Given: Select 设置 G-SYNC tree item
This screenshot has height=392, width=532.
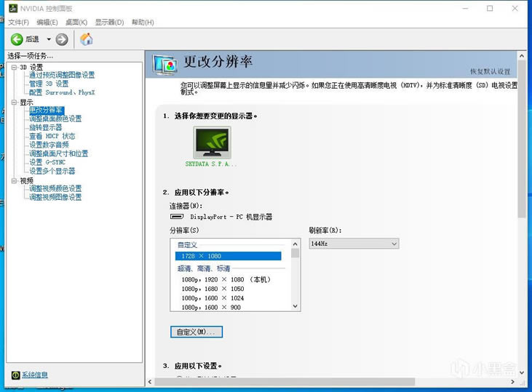Looking at the screenshot, I should pyautogui.click(x=47, y=162).
